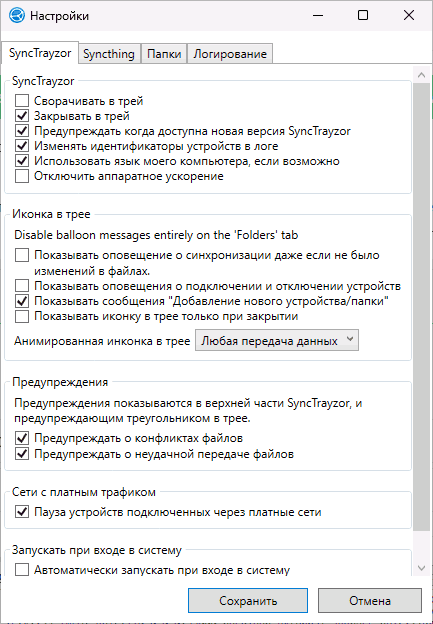Click the SyncTrayzor app icon in title bar
Viewport: 433px width, 624px height.
tap(17, 16)
